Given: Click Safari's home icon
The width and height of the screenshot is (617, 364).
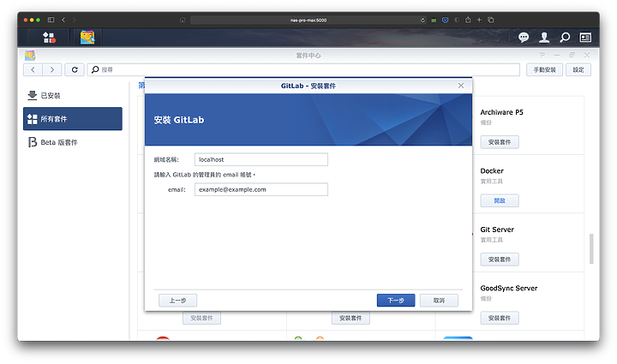Looking at the screenshot, I should point(183,20).
